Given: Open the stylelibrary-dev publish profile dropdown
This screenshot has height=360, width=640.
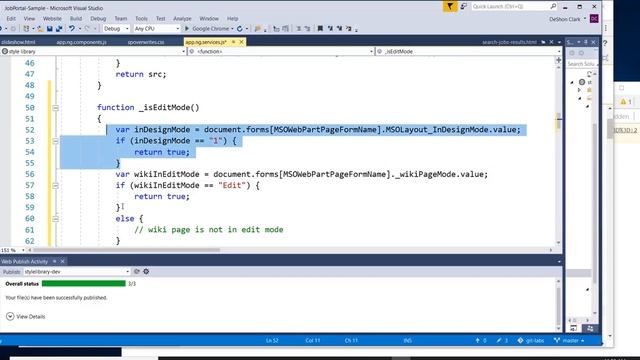Looking at the screenshot, I should (77, 271).
